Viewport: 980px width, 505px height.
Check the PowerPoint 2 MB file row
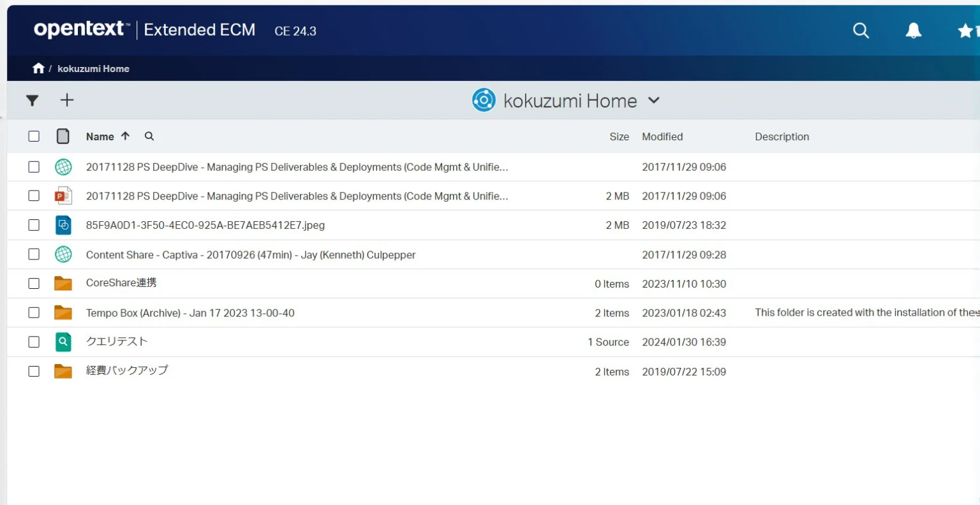pyautogui.click(x=34, y=196)
